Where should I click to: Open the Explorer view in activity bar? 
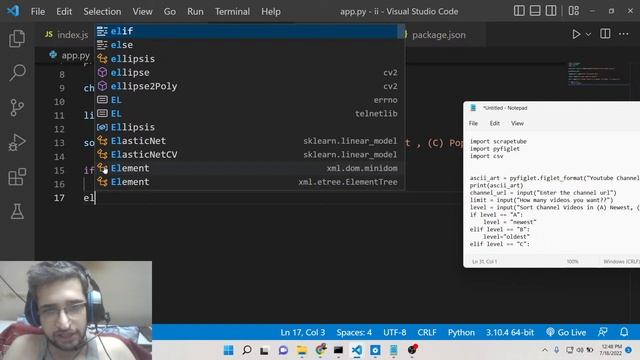click(x=17, y=38)
